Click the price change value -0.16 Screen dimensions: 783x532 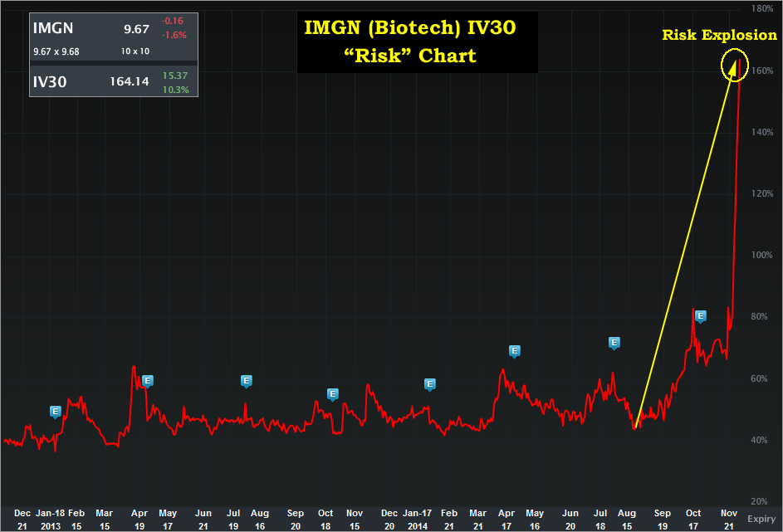[173, 21]
